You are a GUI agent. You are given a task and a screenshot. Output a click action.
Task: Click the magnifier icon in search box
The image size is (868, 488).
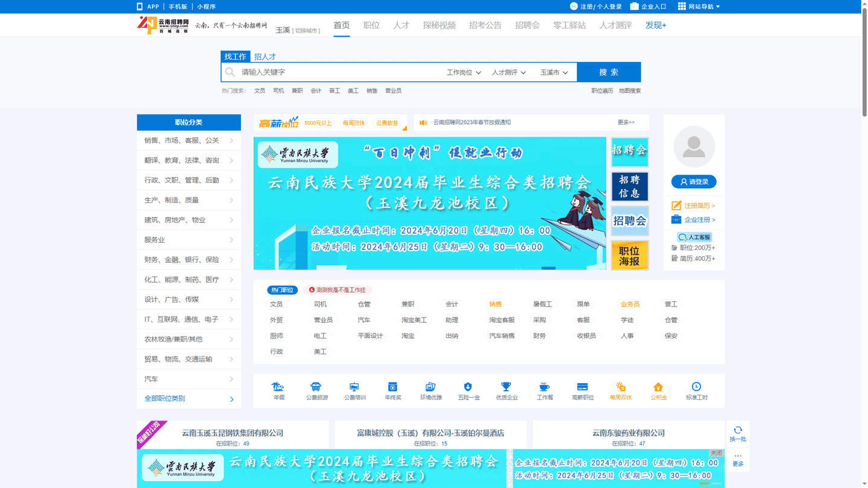click(x=230, y=72)
